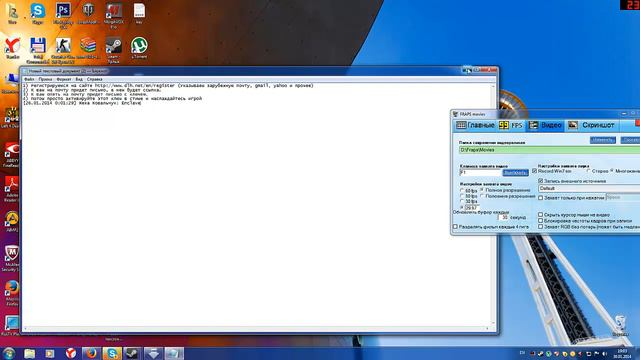
Task: Select the 30 fps radio button
Action: point(462,202)
